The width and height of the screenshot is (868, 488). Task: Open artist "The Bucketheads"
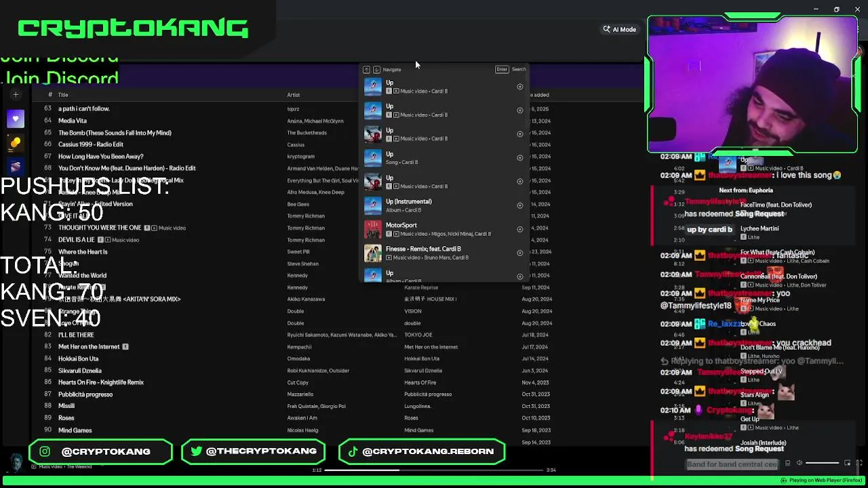[307, 133]
